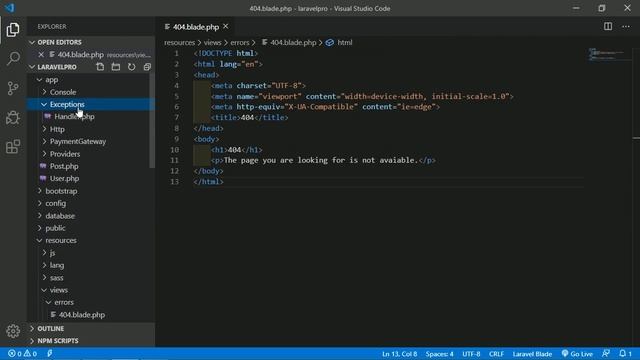
Task: Close 404.blade.php in Open Editors list
Action: pos(41,54)
